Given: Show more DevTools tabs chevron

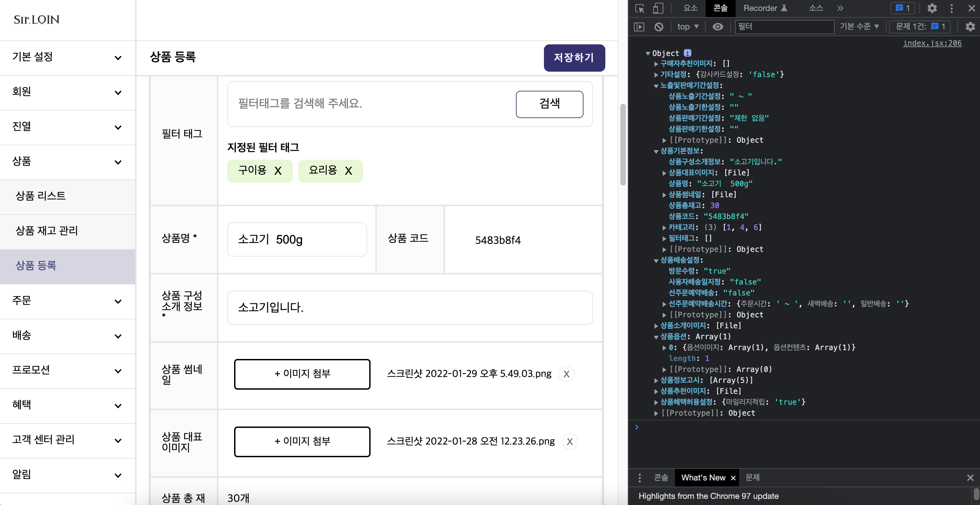Looking at the screenshot, I should 840,9.
